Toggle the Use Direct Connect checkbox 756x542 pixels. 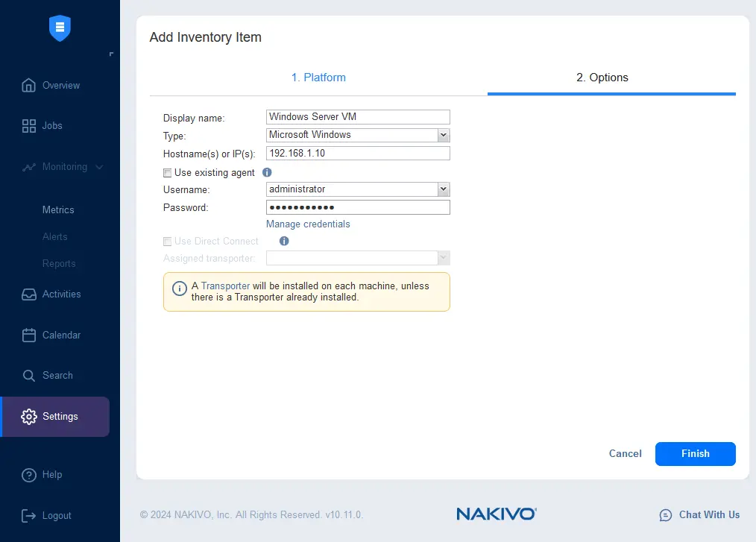click(167, 242)
